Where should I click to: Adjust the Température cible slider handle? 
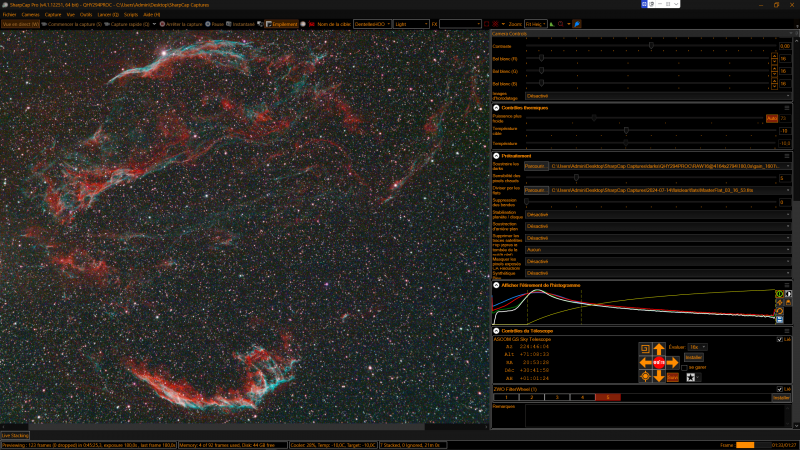[x=626, y=131]
